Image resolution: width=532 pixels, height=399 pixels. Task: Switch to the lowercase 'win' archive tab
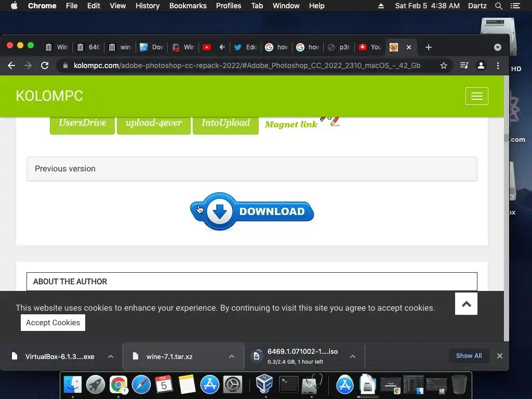(119, 47)
